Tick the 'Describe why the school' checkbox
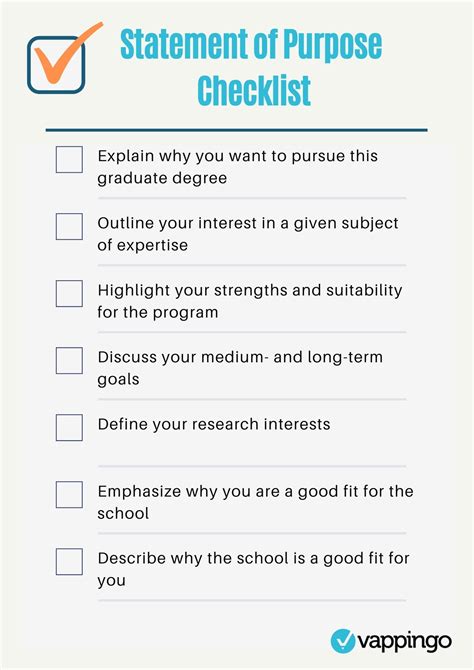Viewport: 474px width, 670px height. 69,561
